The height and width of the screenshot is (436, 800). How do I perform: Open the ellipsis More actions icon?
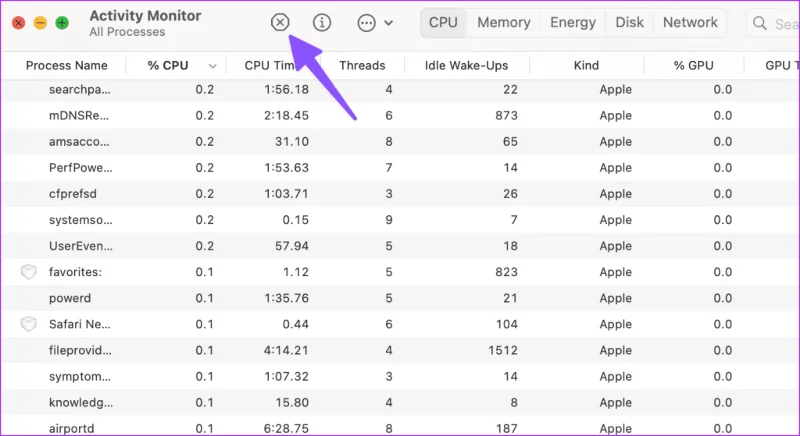click(366, 22)
